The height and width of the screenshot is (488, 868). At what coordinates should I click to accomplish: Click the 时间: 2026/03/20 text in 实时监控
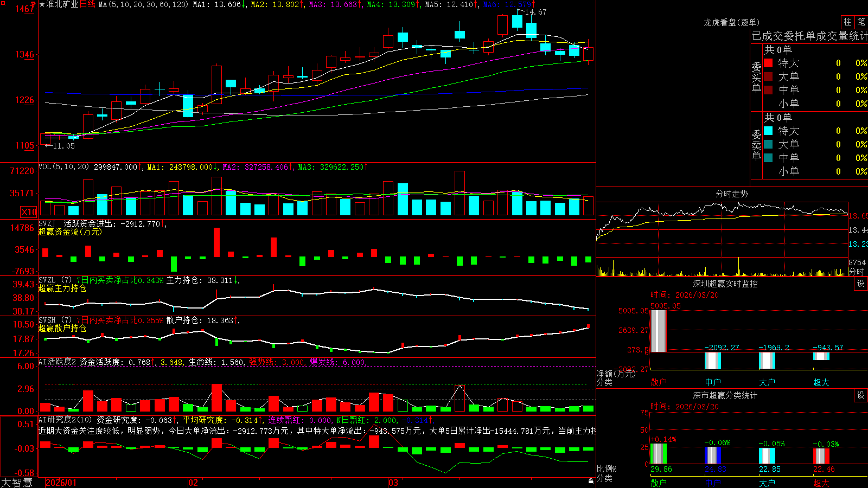click(x=685, y=295)
